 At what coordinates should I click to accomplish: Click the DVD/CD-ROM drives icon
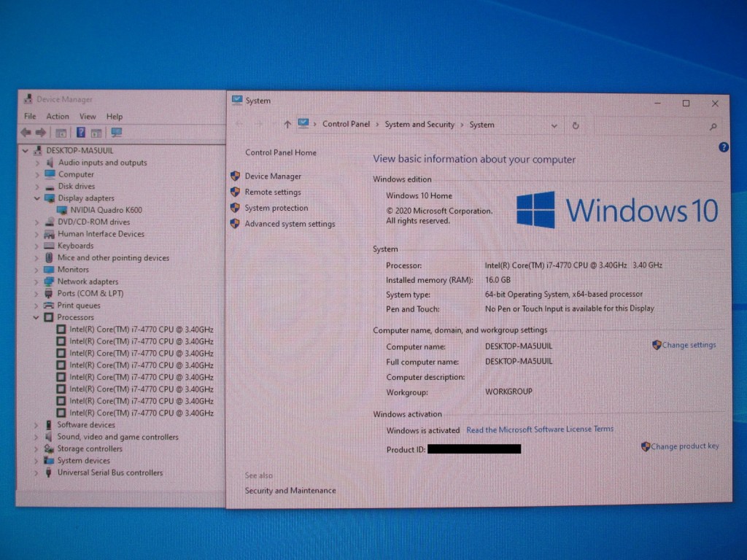49,222
